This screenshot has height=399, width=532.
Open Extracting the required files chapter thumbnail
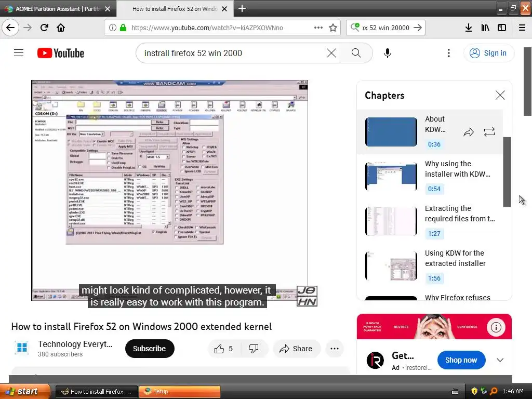[391, 221]
